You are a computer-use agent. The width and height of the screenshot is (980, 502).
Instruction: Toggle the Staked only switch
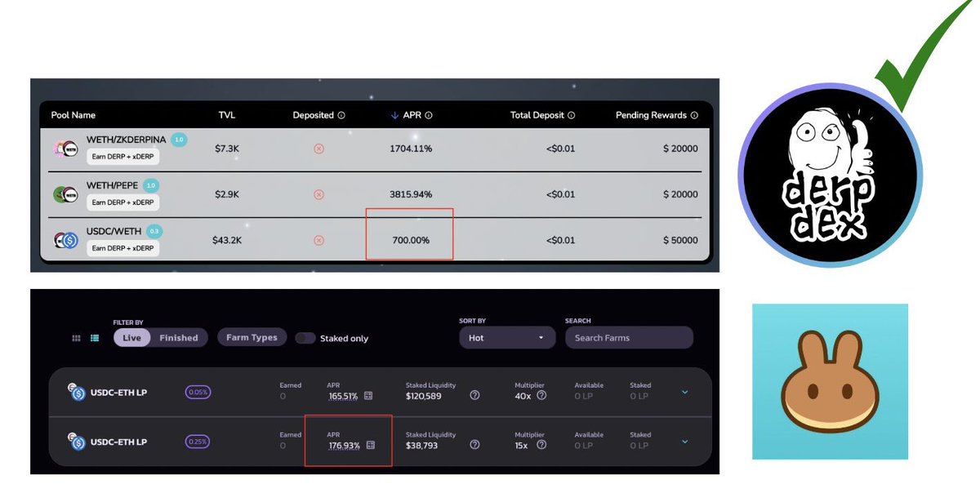click(x=305, y=338)
